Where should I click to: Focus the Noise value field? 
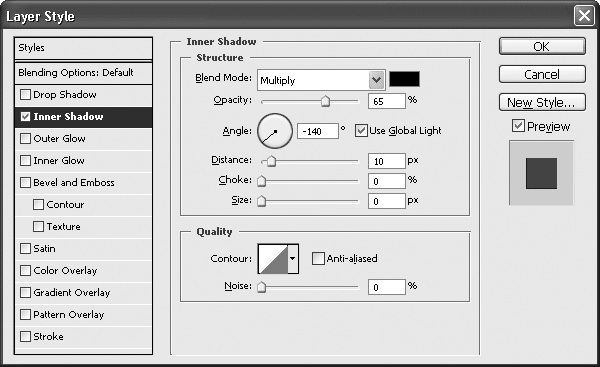[x=386, y=287]
